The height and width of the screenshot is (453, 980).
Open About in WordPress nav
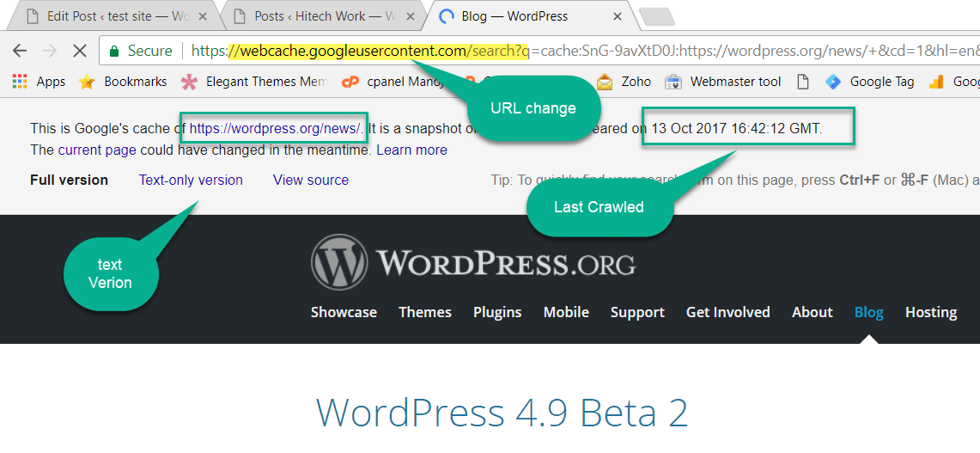[813, 312]
